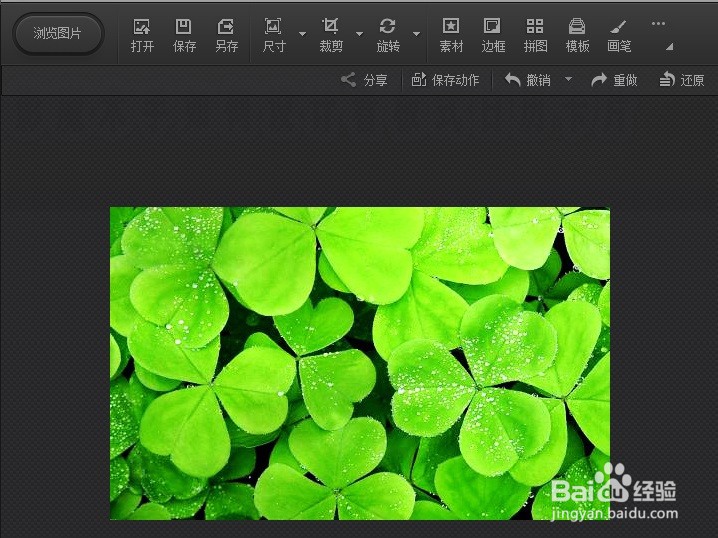Screen dimensions: 718x538
Task: Open the three-dot more tools menu
Action: [658, 24]
